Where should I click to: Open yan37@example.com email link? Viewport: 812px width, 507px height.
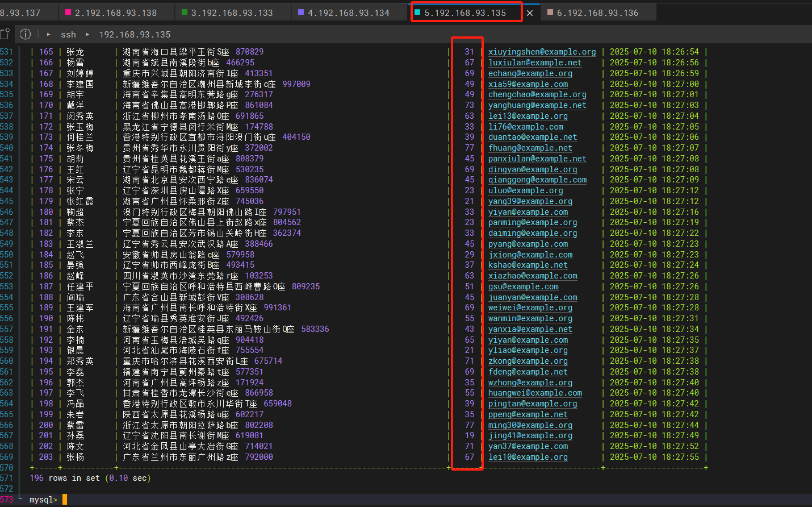(x=528, y=446)
